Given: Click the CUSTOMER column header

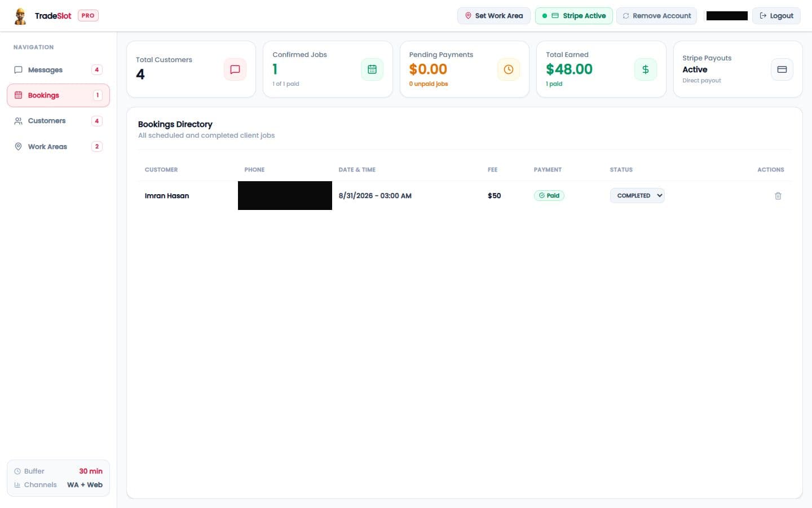Looking at the screenshot, I should pos(161,170).
